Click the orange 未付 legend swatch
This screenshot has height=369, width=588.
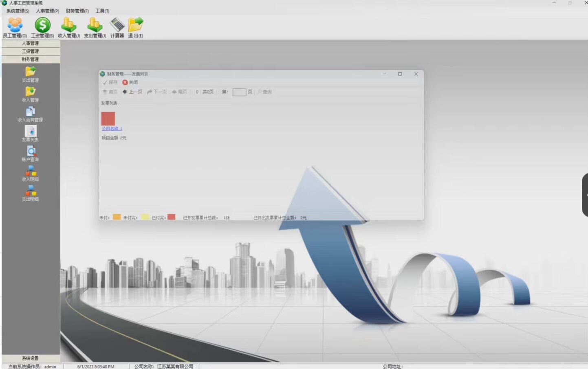(117, 217)
